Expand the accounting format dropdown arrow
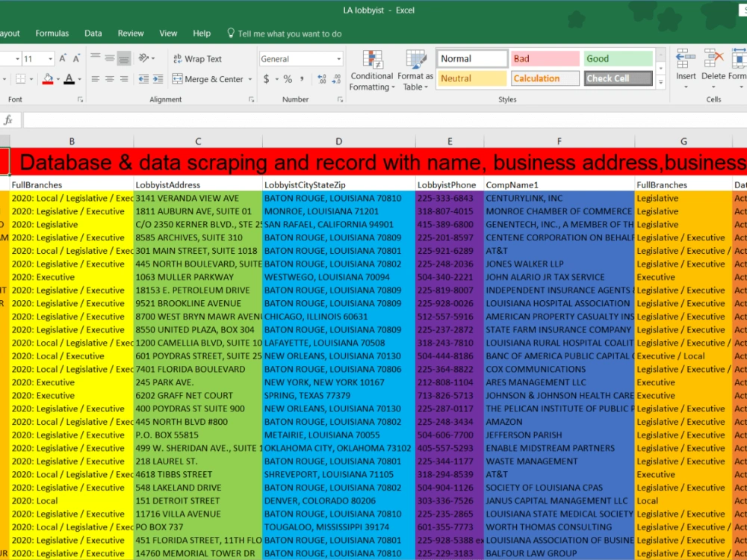This screenshot has width=747, height=560. pyautogui.click(x=277, y=79)
